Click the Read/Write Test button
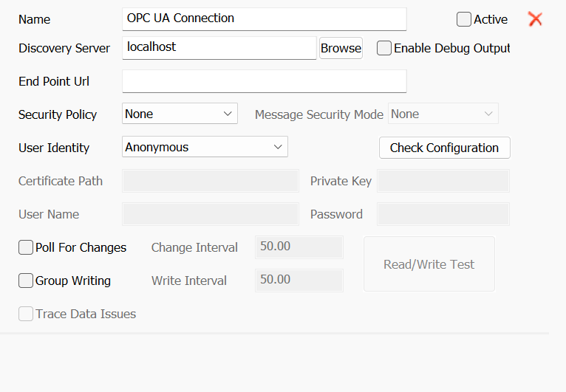566x392 pixels. click(x=429, y=264)
